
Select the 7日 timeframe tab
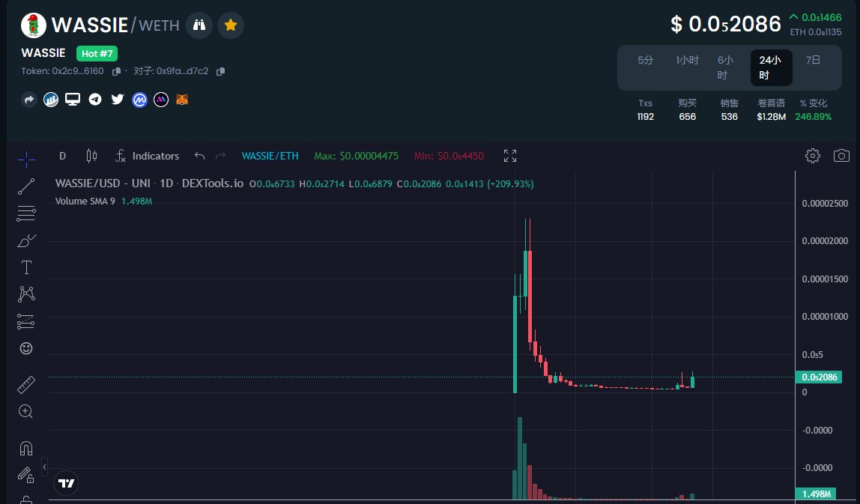(x=813, y=61)
